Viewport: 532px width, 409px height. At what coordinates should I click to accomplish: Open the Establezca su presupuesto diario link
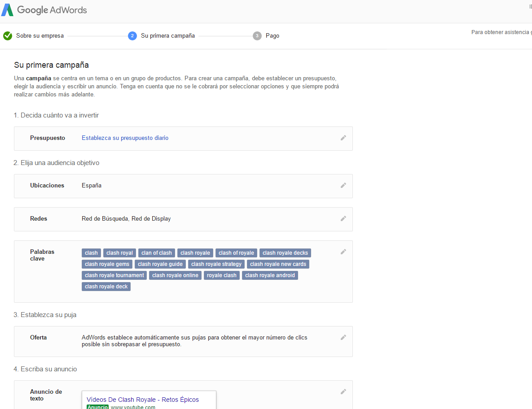125,138
